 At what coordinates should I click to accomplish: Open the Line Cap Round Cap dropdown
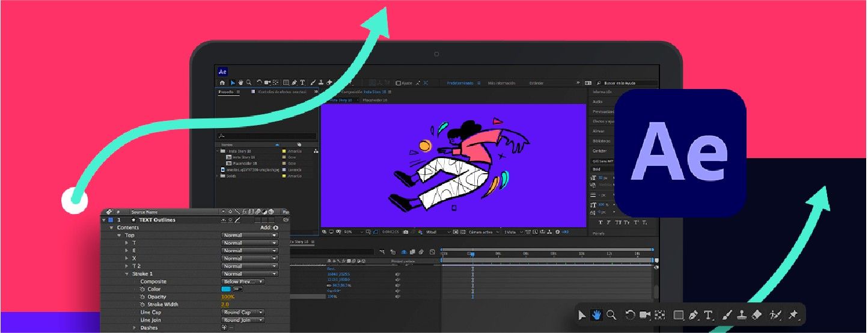point(243,313)
